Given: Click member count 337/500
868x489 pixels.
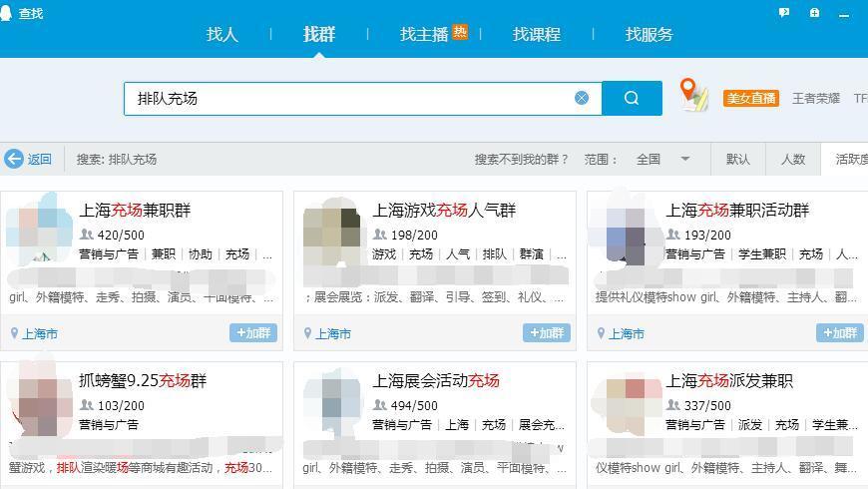Looking at the screenshot, I should tap(707, 405).
